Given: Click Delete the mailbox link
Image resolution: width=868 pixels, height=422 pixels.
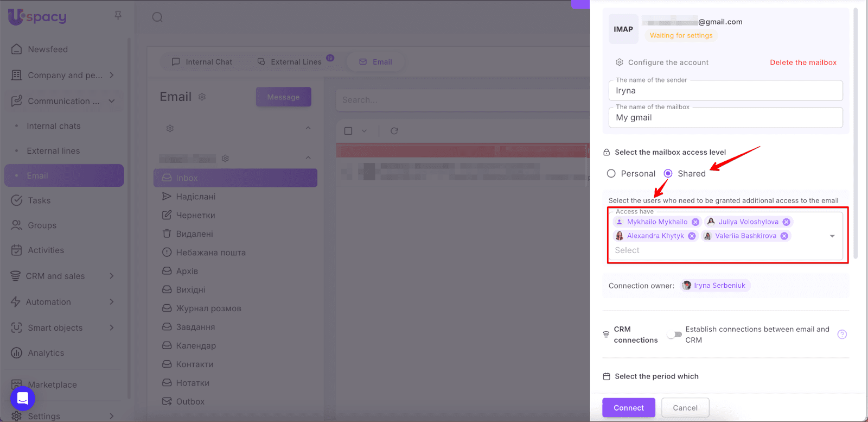Looking at the screenshot, I should point(803,62).
